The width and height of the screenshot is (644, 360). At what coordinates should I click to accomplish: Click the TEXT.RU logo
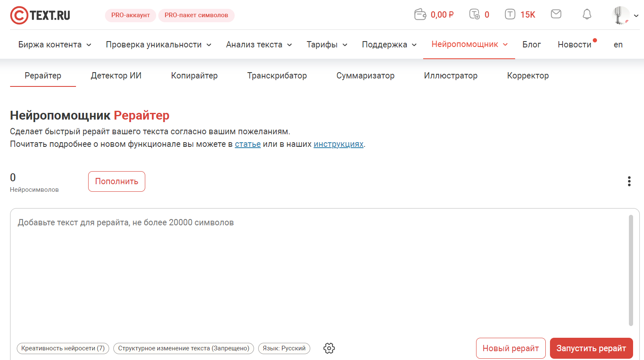pos(40,16)
